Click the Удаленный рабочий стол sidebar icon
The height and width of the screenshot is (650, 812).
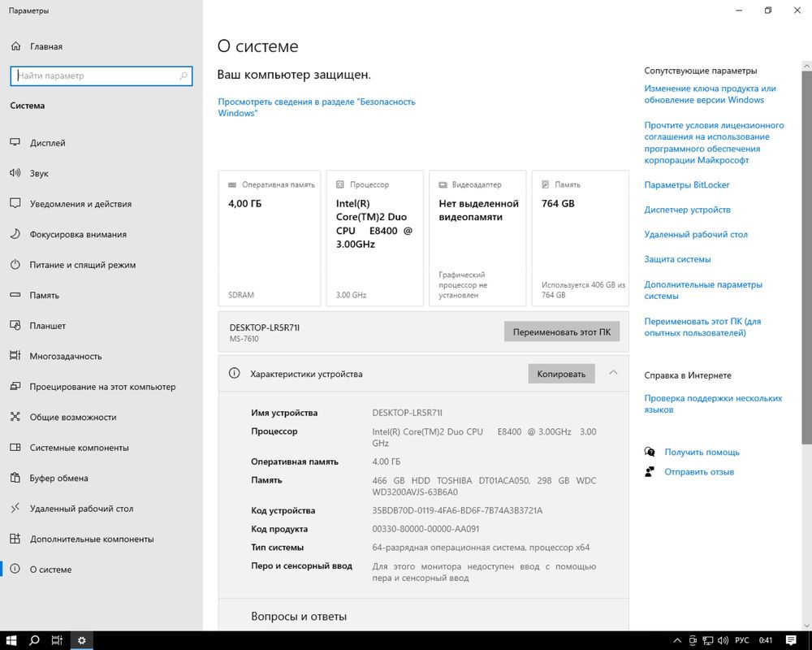tap(15, 508)
